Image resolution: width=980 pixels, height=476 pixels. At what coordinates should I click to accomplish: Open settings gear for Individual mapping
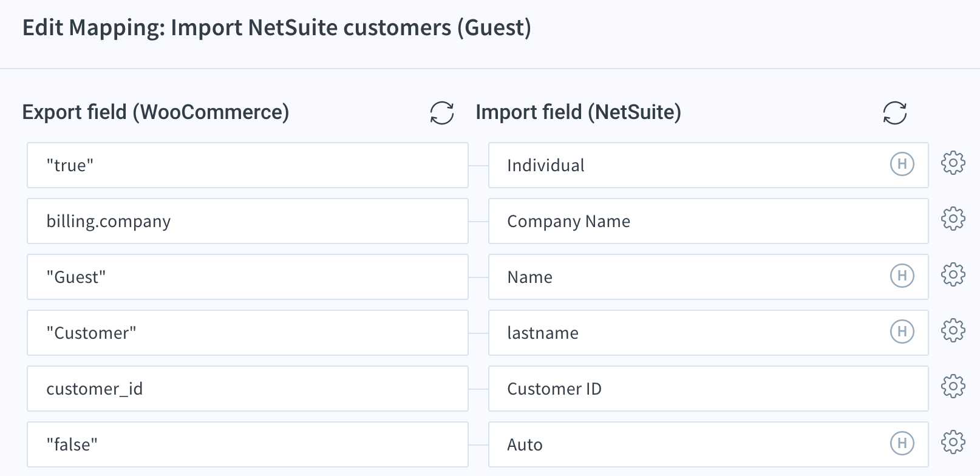[953, 163]
